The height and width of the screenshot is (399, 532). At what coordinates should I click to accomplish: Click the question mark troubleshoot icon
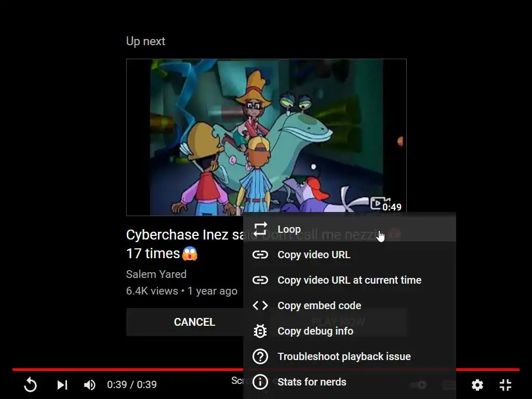(x=260, y=356)
